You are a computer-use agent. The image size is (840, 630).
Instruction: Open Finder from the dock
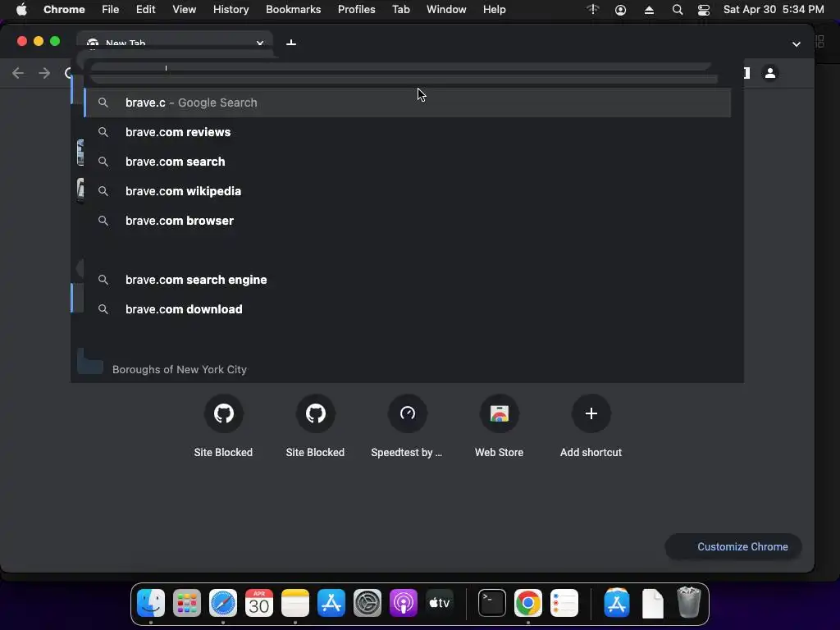coord(151,603)
